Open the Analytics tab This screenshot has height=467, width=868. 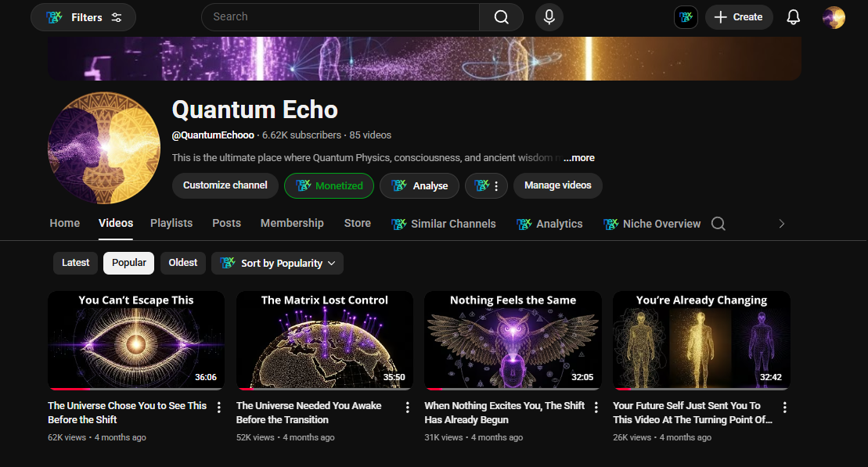[549, 224]
